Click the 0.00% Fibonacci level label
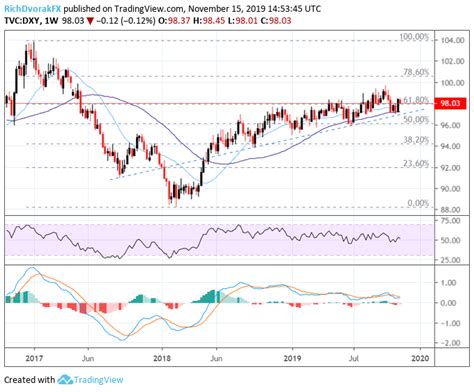 [x=418, y=203]
